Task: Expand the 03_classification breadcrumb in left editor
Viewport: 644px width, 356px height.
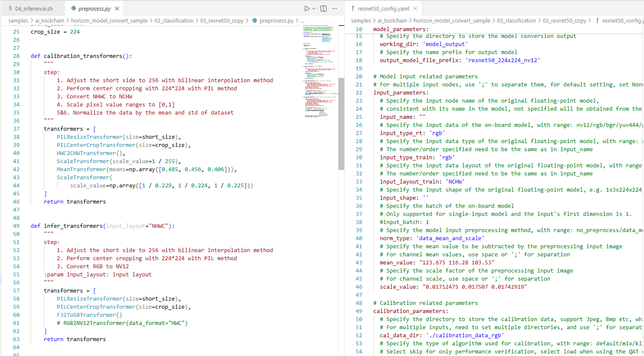Action: pyautogui.click(x=174, y=20)
